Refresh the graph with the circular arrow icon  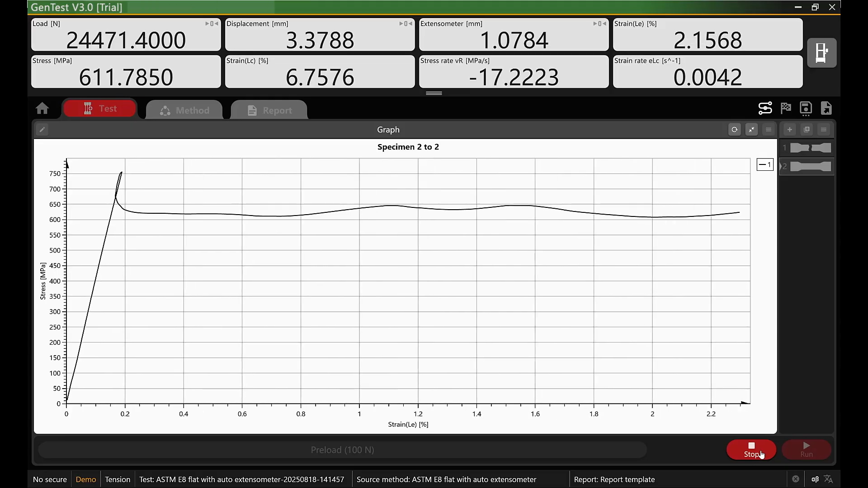pyautogui.click(x=735, y=130)
